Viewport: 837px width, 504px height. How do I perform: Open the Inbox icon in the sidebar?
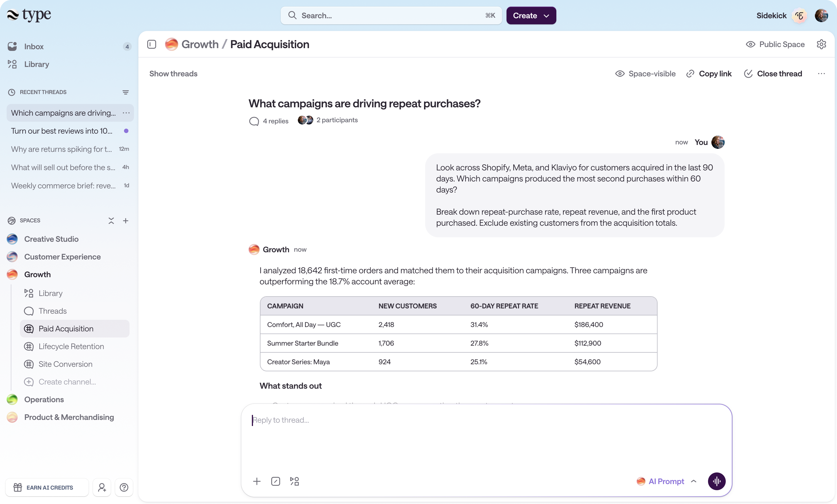pos(12,46)
